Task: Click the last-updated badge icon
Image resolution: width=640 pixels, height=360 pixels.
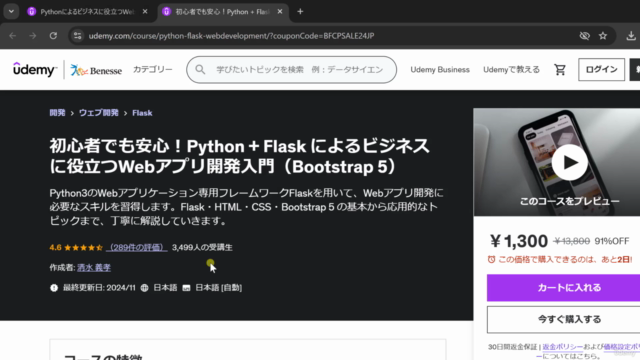Action: click(x=54, y=288)
